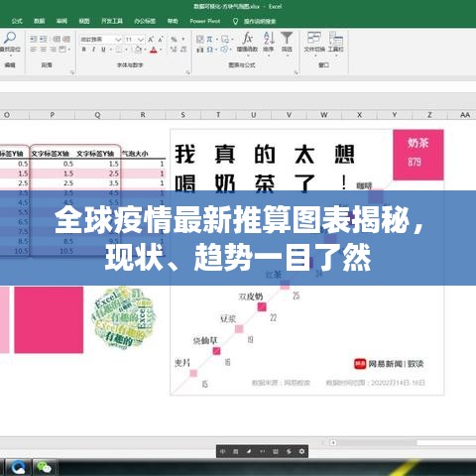The width and height of the screenshot is (476, 476).
Task: Click the 文字标签X轴 header cell
Action: point(51,154)
